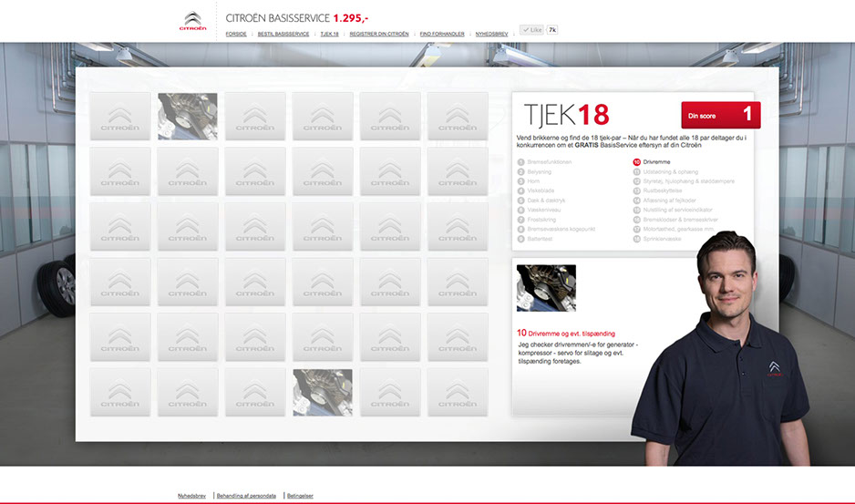Screen dimensions: 855x504
Task: Select Aflæsning af fejlkoder entry
Action: pyautogui.click(x=664, y=201)
